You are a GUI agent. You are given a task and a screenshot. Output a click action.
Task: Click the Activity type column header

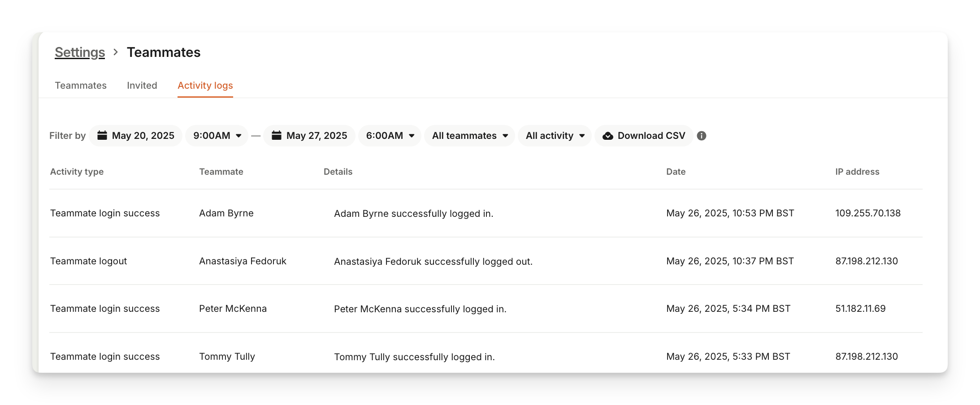click(x=77, y=172)
